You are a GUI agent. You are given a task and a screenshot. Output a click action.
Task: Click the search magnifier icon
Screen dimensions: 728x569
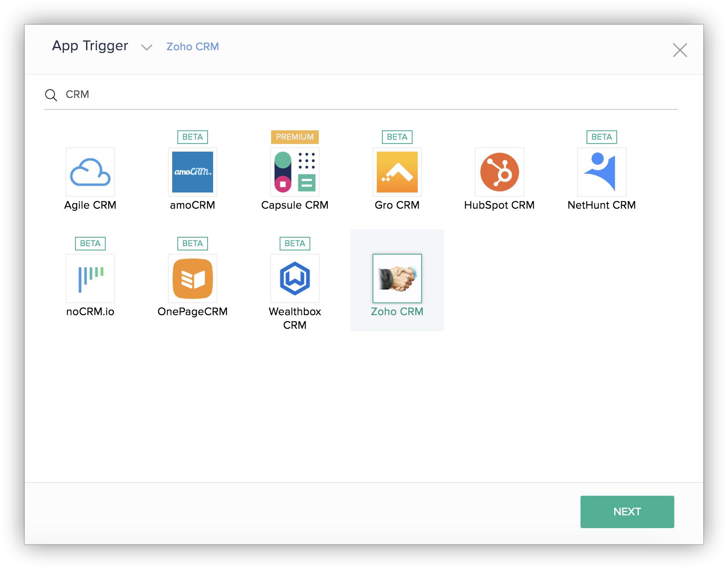51,95
